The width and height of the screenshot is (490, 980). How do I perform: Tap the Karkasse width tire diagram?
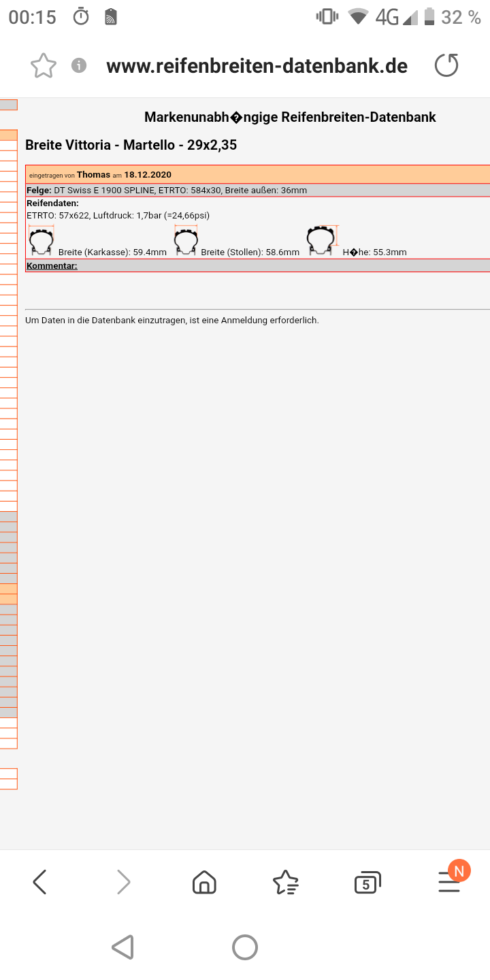click(41, 241)
